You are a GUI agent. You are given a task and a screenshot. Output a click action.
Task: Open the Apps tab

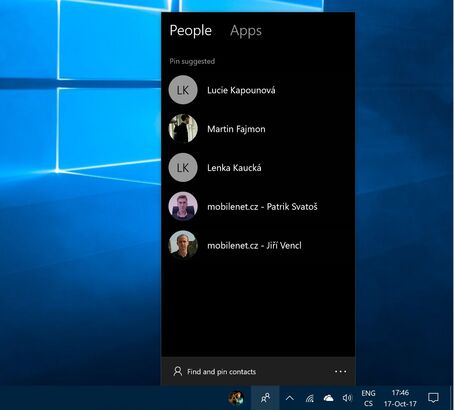coord(246,31)
